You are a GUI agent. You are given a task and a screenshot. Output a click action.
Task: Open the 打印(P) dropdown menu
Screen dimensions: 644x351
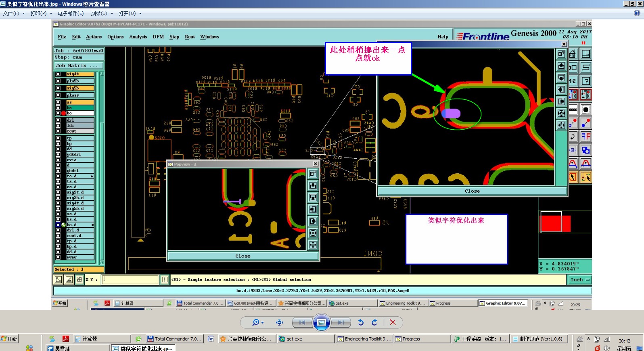click(41, 13)
